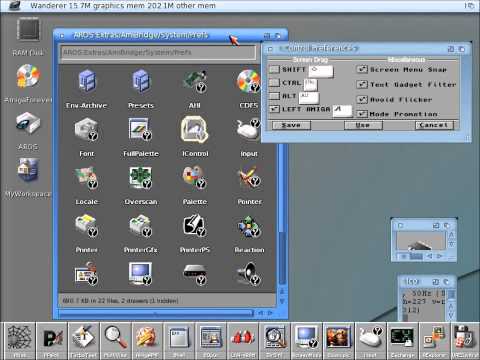Image resolution: width=480 pixels, height=360 pixels.
Task: Enable the SHIFT screen drag checkbox
Action: coord(274,69)
